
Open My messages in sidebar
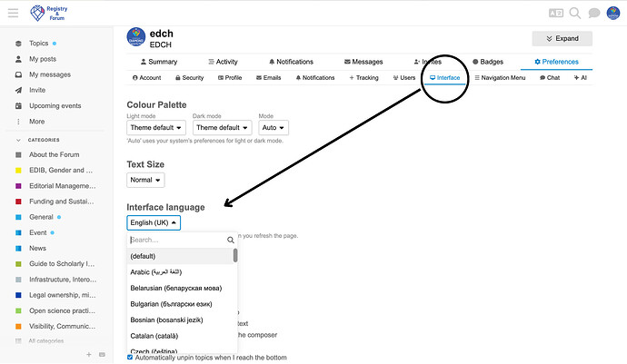(50, 74)
